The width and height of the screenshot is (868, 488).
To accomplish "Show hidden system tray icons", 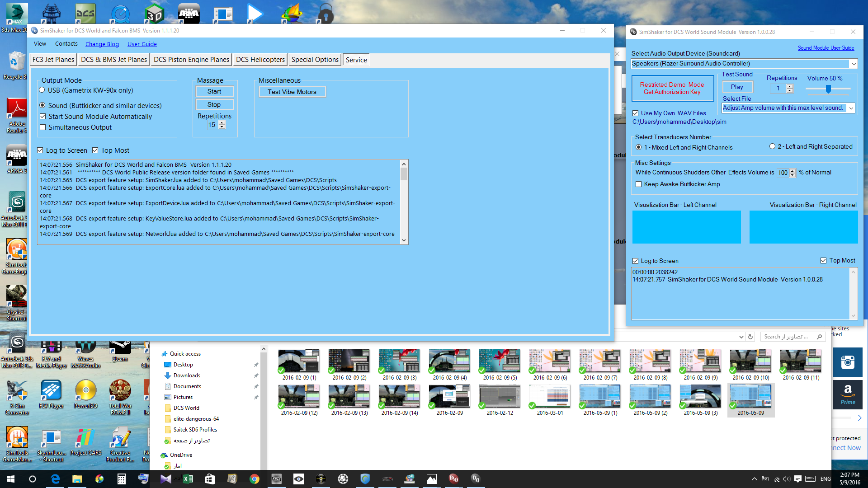I will pyautogui.click(x=754, y=479).
